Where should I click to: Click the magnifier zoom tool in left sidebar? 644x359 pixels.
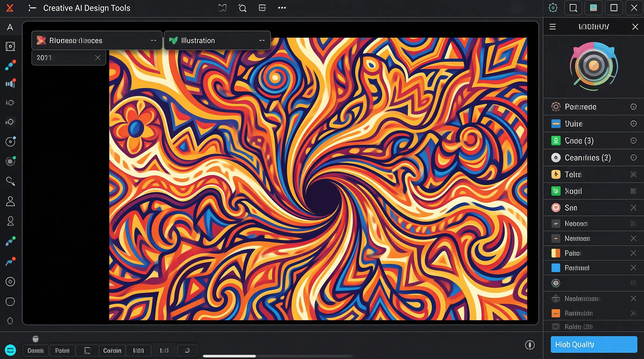11,181
